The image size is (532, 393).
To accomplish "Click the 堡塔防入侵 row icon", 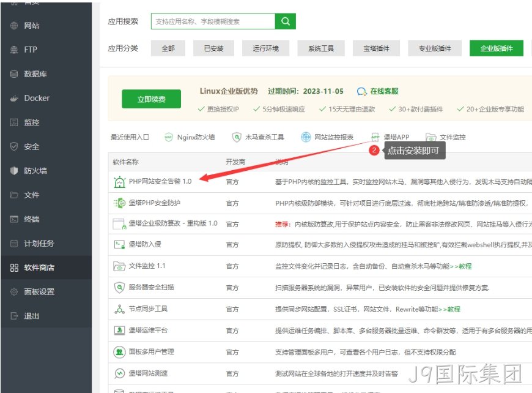I will (x=119, y=245).
